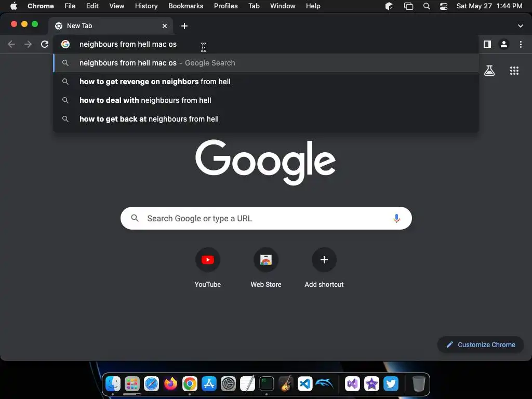Go back with the back arrow
Viewport: 532px width, 399px height.
coord(11,44)
